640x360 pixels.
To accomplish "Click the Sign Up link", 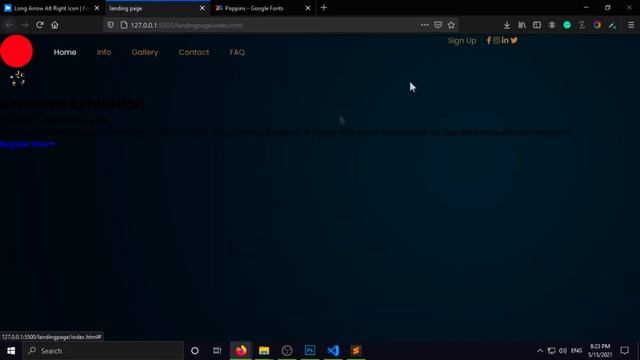I will pyautogui.click(x=462, y=41).
